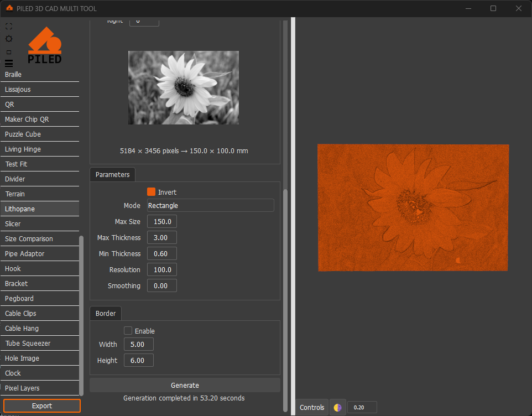Open the Controls button below the viewport

(x=312, y=408)
